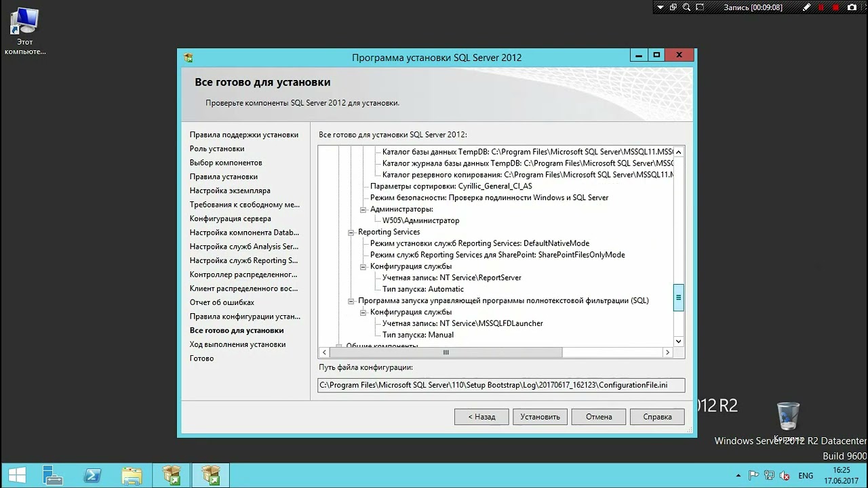Image resolution: width=868 pixels, height=488 pixels.
Task: Open the Action Center flag icon
Action: coord(753,475)
